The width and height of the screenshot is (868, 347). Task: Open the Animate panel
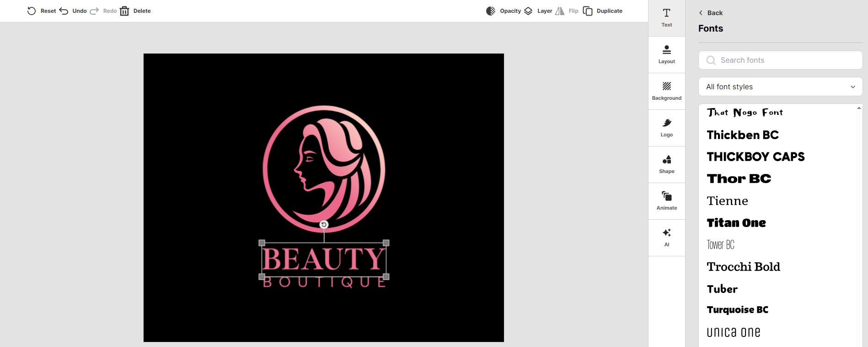point(667,201)
